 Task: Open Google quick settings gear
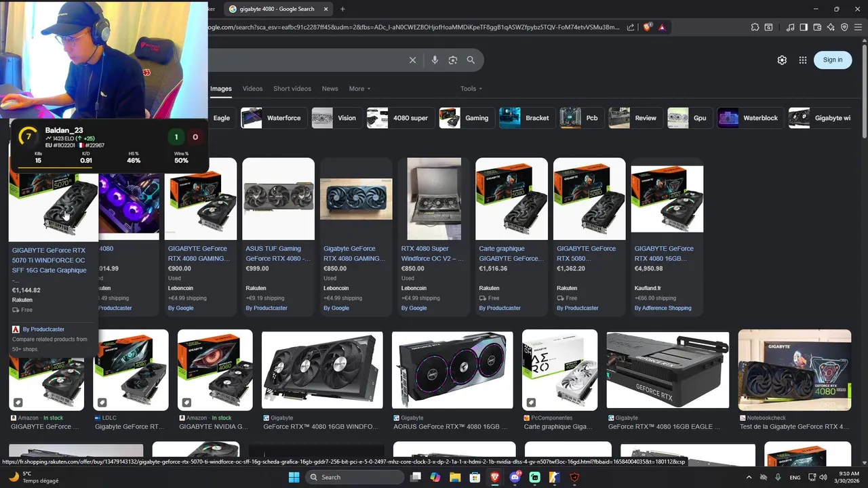click(x=782, y=60)
